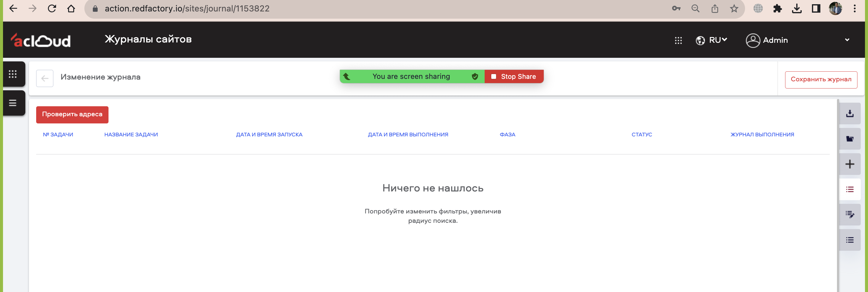Screen dimensions: 868x292
Task: Open browser extensions puzzle icon
Action: pos(777,8)
